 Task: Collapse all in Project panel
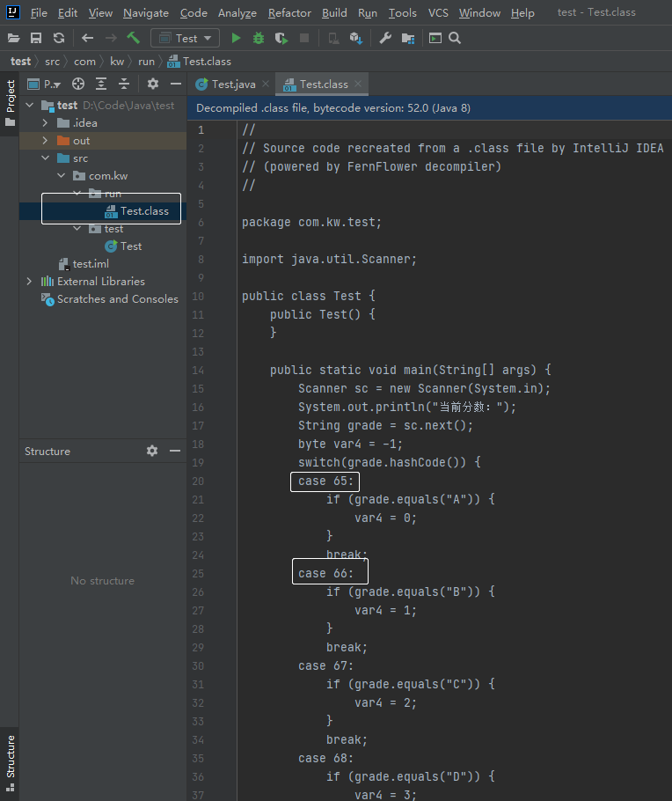pyautogui.click(x=124, y=84)
